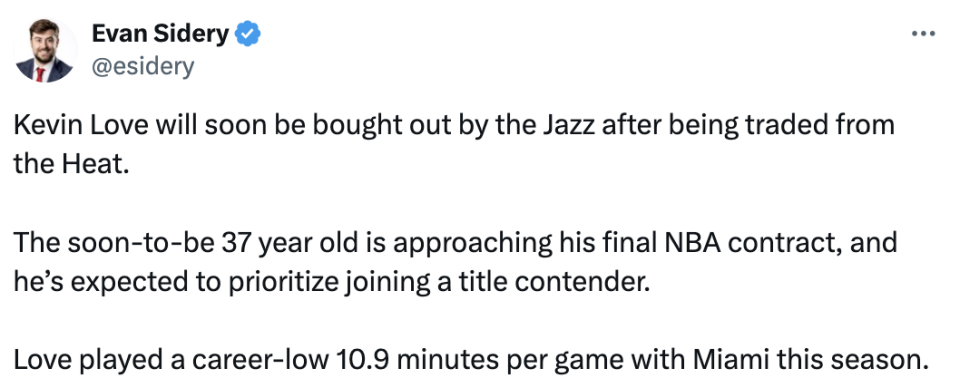
Task: Click the Evan Sidery display name
Action: [x=160, y=34]
